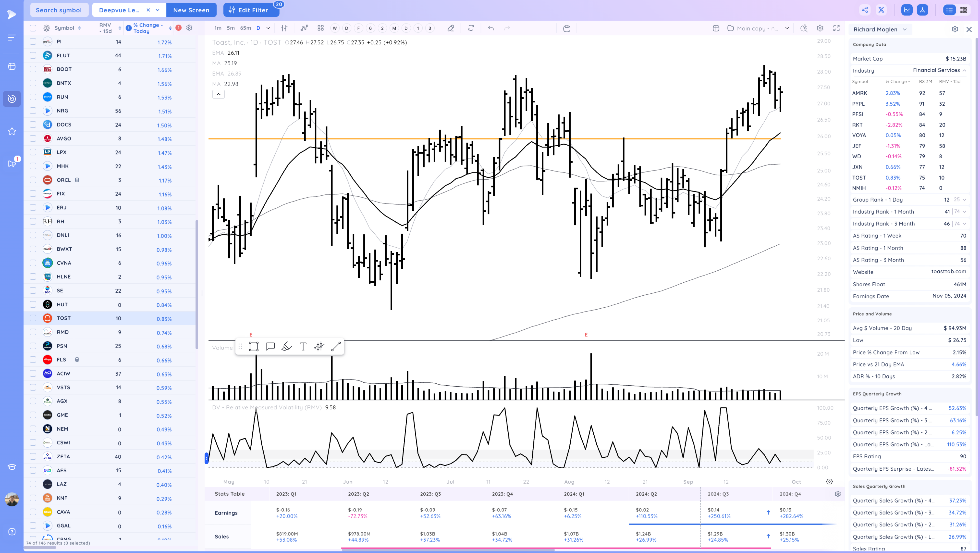Viewport: 980px width, 553px height.
Task: Click the share icon in top bar
Action: coord(865,10)
